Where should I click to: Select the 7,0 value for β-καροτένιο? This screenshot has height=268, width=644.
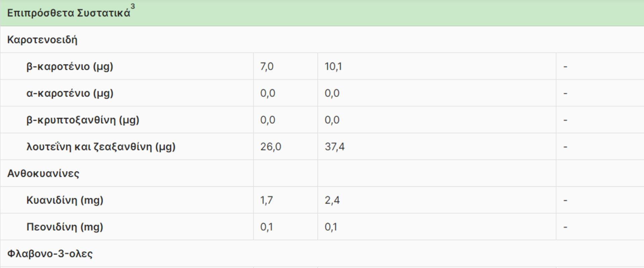(x=267, y=66)
